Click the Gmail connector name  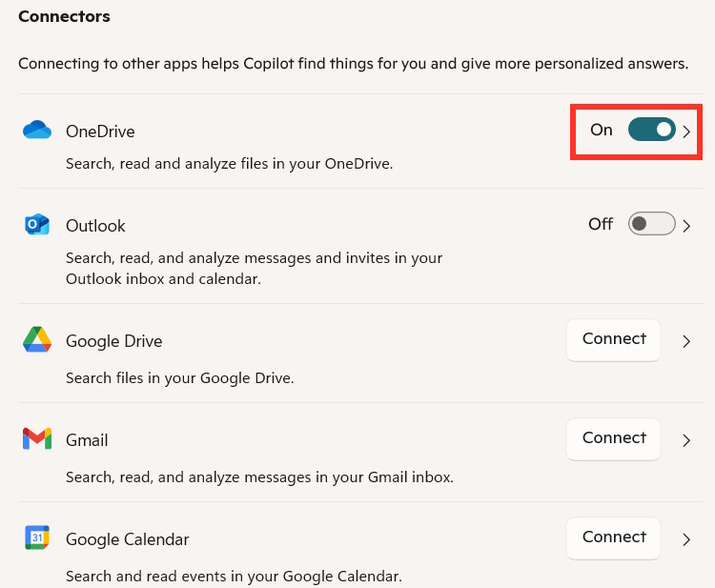[x=87, y=440]
